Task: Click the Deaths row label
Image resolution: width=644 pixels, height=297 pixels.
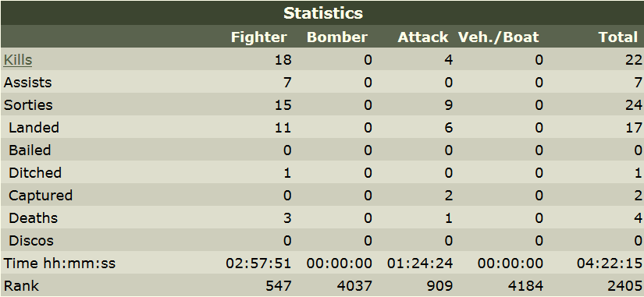Action: pyautogui.click(x=34, y=217)
